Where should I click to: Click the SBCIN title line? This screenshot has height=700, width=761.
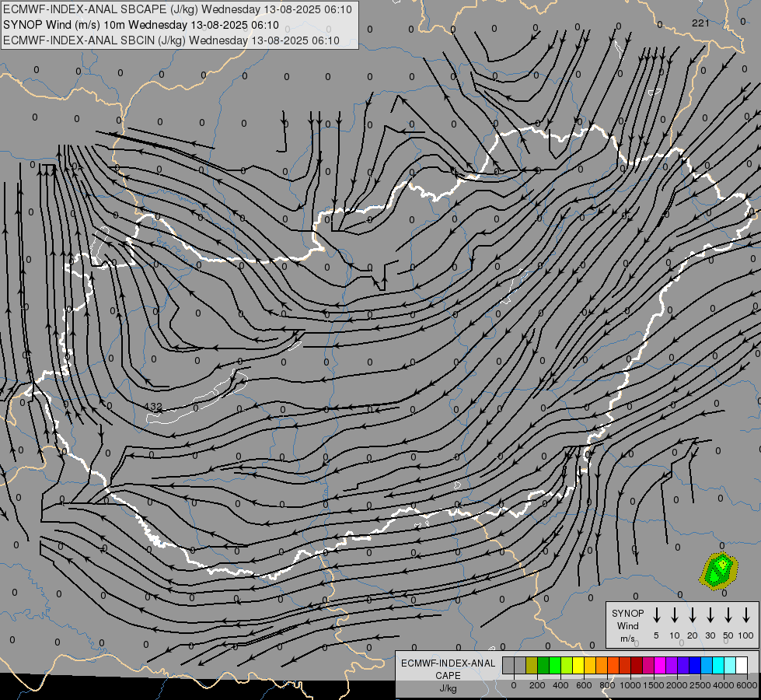[171, 40]
